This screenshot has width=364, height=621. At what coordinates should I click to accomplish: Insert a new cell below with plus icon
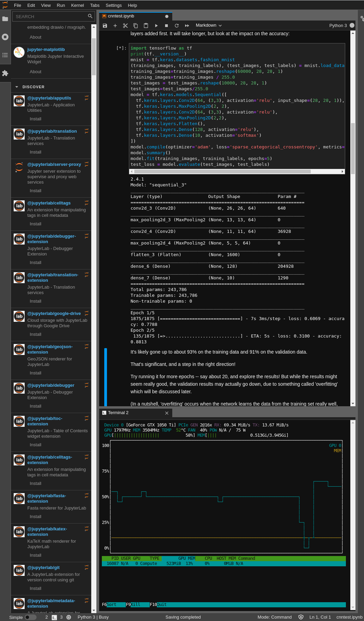coord(115,26)
